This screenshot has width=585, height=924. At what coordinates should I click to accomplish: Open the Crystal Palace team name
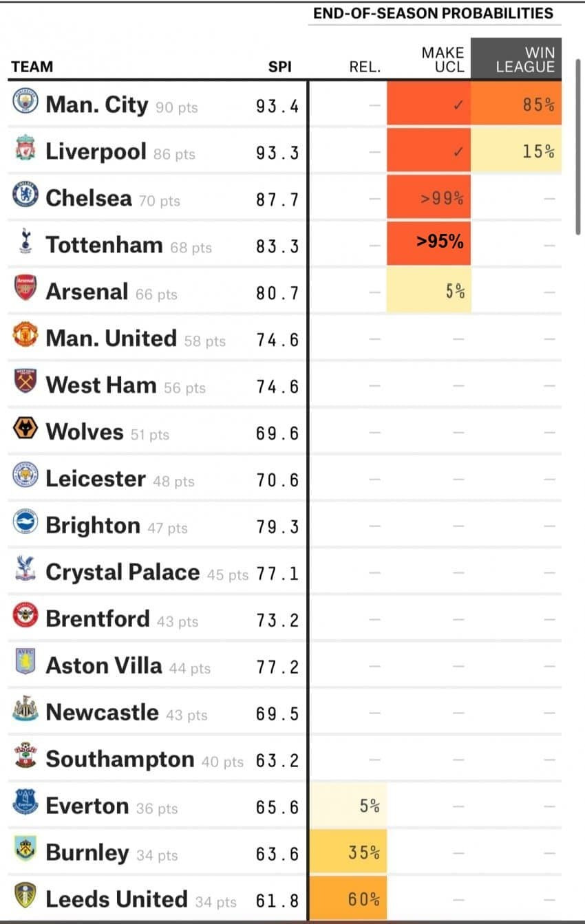[x=123, y=572]
